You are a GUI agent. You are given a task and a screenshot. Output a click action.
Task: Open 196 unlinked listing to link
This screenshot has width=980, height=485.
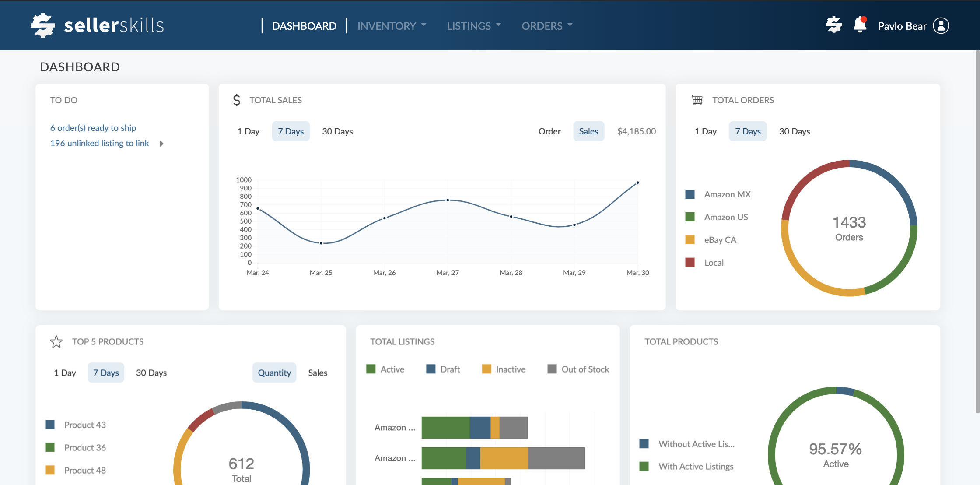point(99,143)
